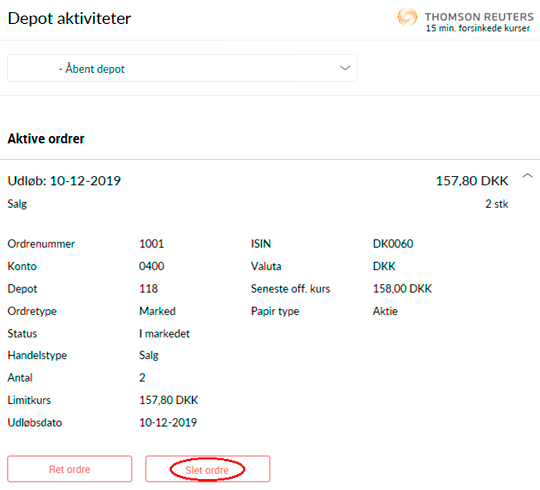Click the Thomson Reuters logo icon
The image size is (540, 490).
pos(407,17)
